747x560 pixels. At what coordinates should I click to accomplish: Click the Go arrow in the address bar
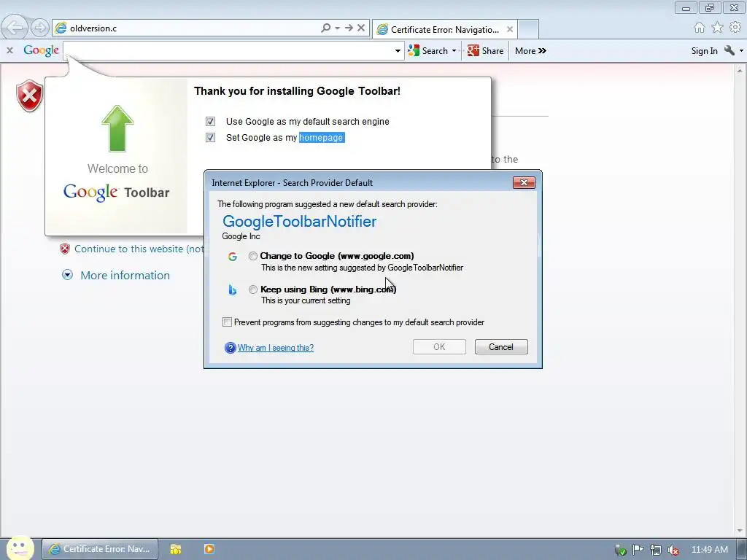click(349, 28)
